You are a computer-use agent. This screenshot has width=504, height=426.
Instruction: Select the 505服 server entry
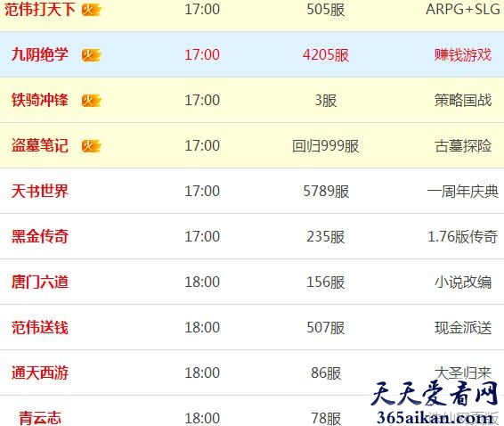[x=326, y=9]
